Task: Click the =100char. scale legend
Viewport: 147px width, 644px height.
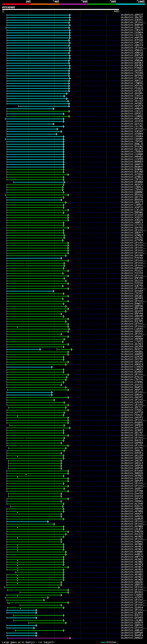Action: point(109,642)
